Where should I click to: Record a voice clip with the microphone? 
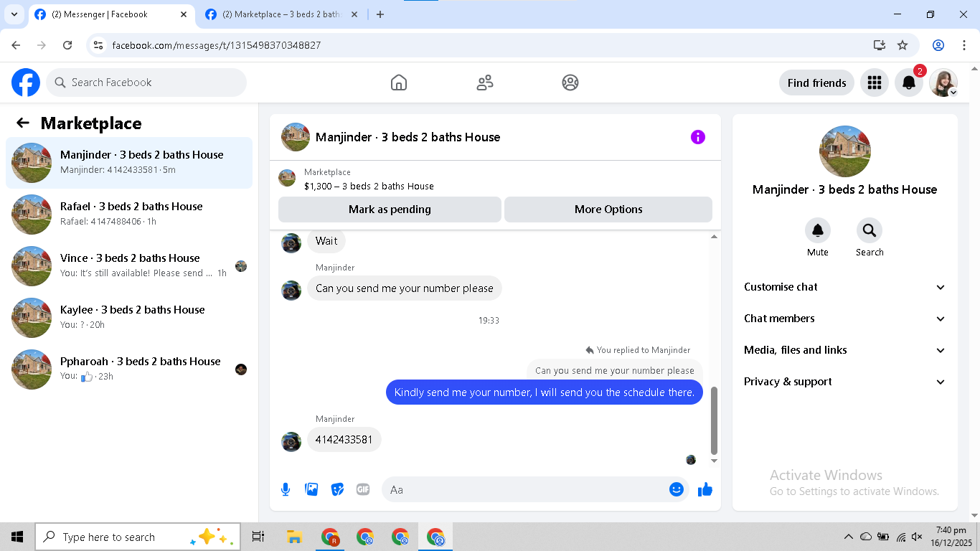coord(286,489)
